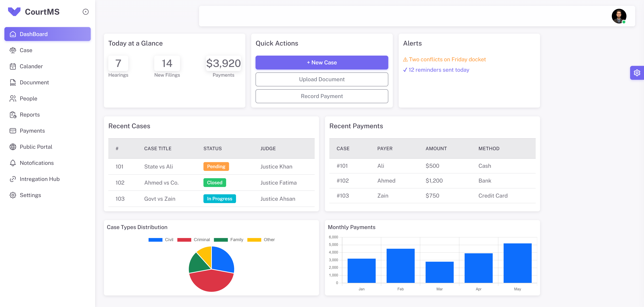Click the Pending status badge
The height and width of the screenshot is (307, 644).
[216, 166]
